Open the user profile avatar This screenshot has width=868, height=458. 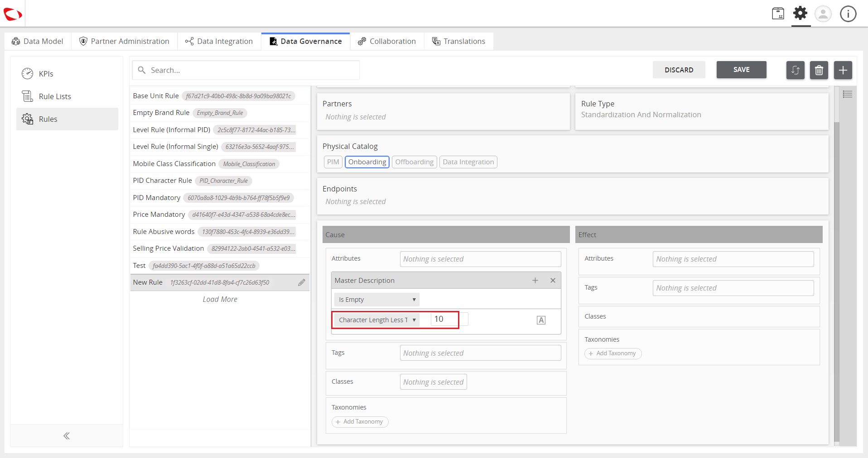[823, 14]
